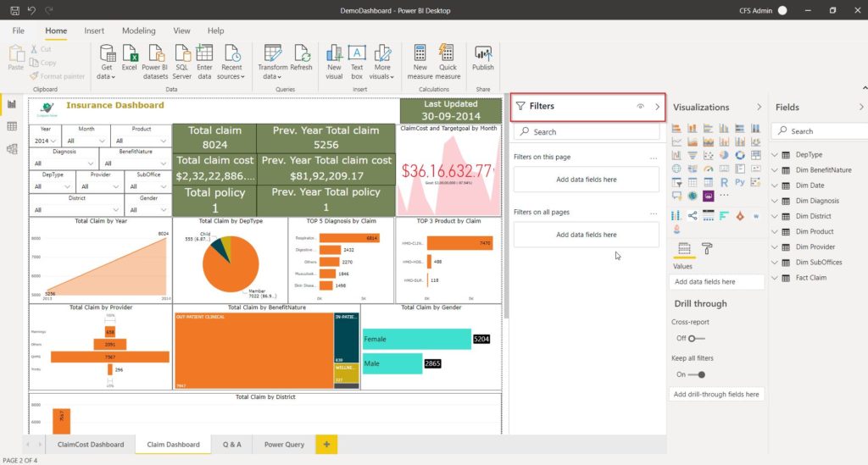Toggle Filters pane visibility eye icon
The image size is (868, 465).
point(641,107)
